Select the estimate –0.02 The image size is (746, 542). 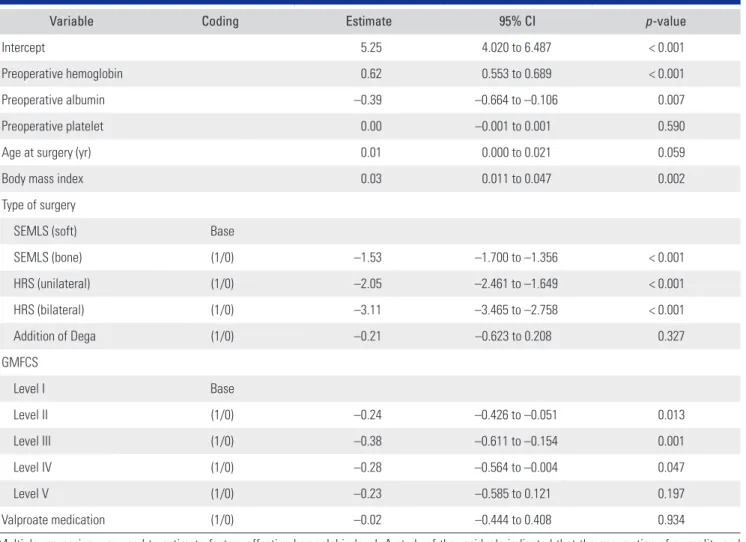(x=368, y=520)
